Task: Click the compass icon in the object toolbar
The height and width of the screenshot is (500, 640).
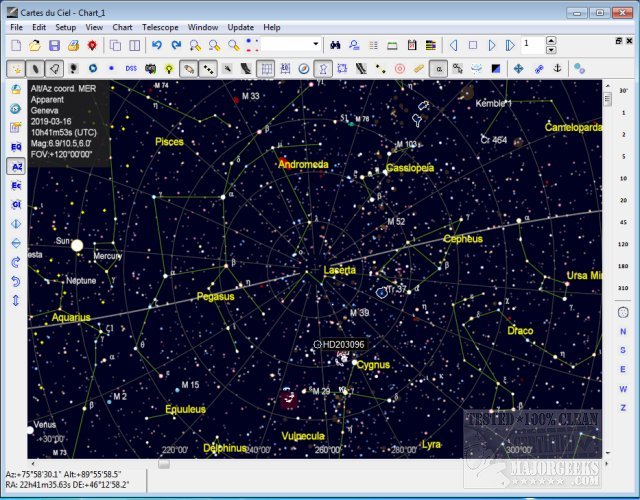Action: 304,69
